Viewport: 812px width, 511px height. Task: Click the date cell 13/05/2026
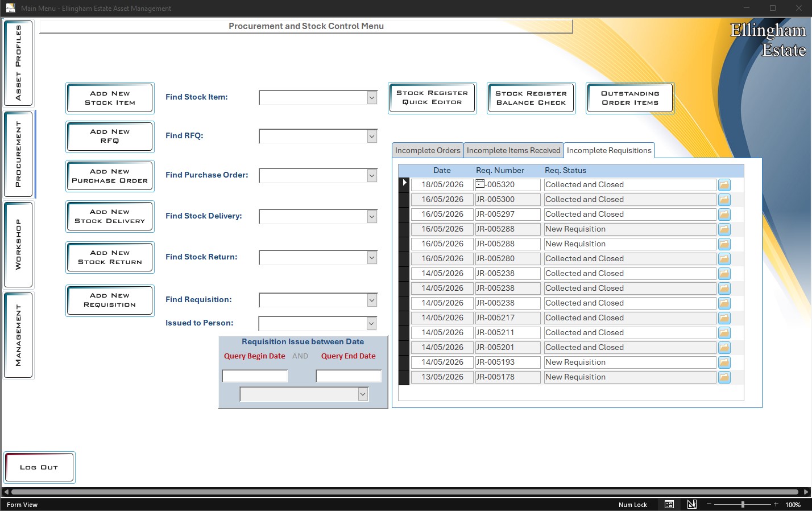[x=442, y=377]
